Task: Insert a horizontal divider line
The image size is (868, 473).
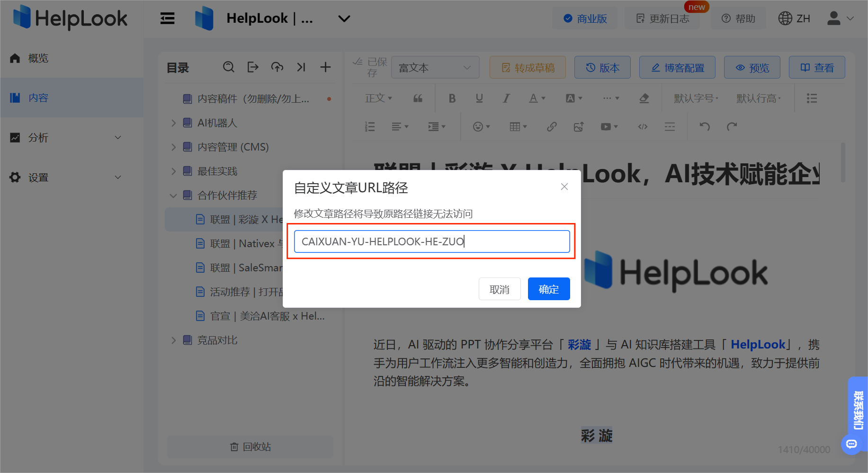Action: pos(670,127)
